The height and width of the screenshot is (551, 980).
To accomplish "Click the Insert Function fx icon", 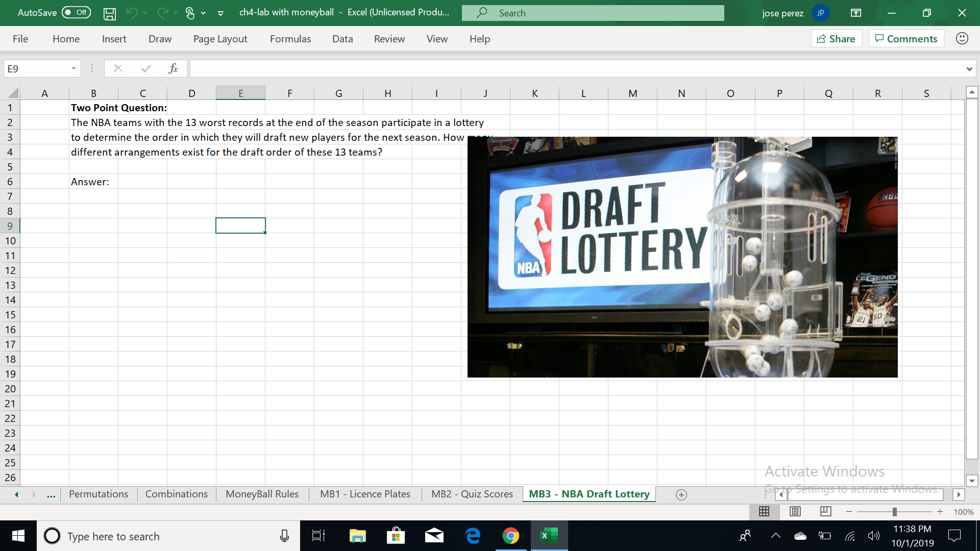I will pos(173,68).
